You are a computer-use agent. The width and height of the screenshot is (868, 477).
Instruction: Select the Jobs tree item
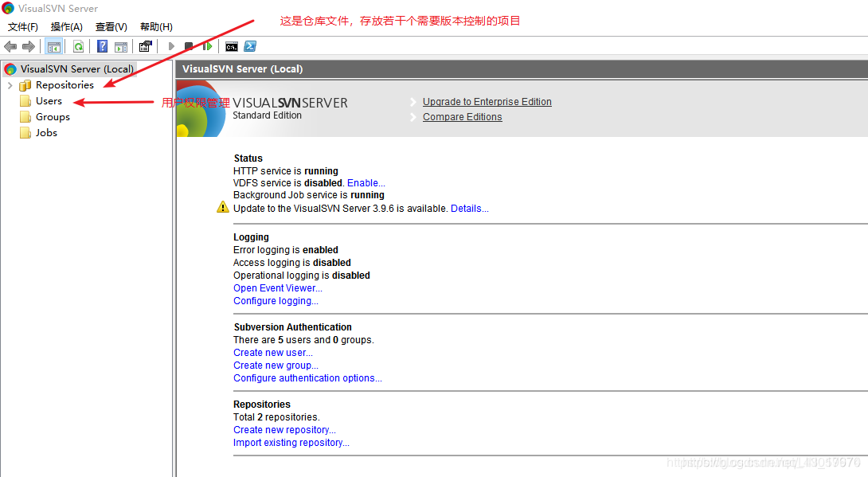46,133
